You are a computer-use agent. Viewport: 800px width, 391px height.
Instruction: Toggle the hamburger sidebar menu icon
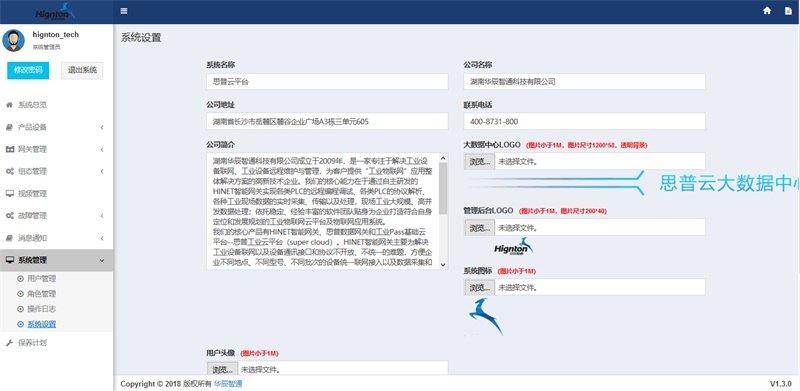coord(124,11)
